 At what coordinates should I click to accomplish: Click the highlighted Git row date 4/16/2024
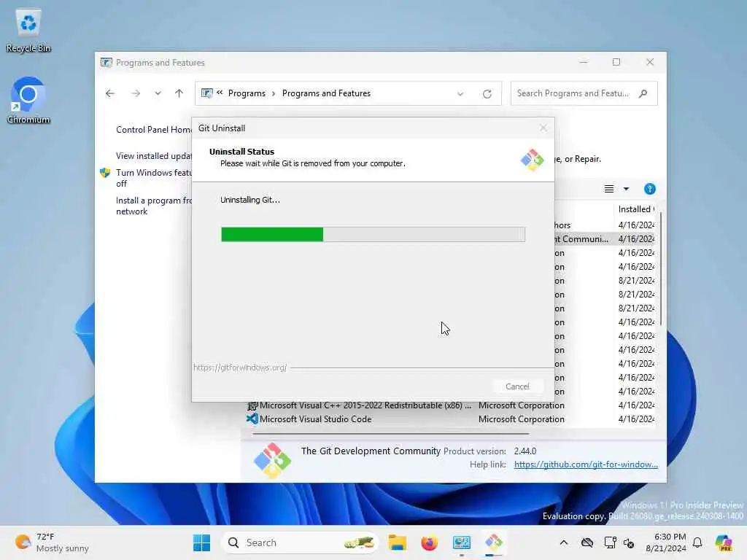(x=636, y=238)
